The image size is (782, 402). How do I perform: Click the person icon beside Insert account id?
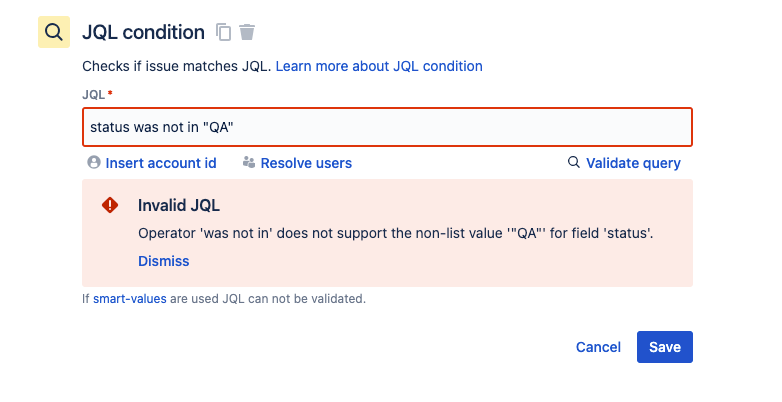coord(94,162)
